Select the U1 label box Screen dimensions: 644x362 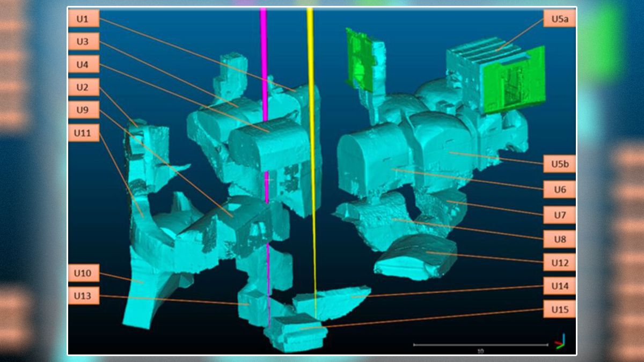point(84,18)
